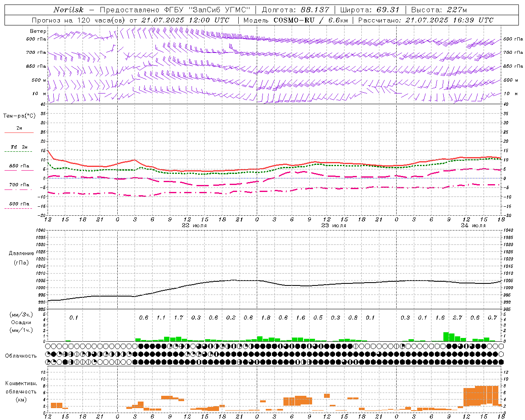
Task: Click the 0.8 precipitation total value
Action: point(353,318)
